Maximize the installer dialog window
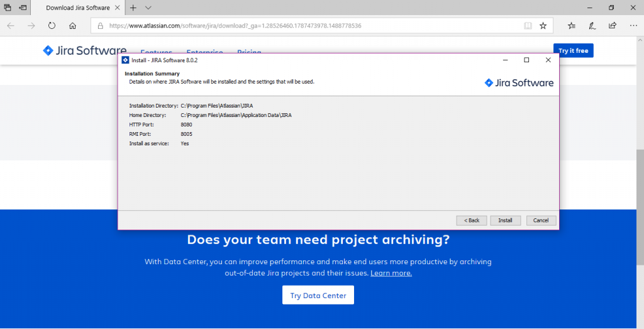Viewport: 644px width, 329px height. pyautogui.click(x=526, y=60)
